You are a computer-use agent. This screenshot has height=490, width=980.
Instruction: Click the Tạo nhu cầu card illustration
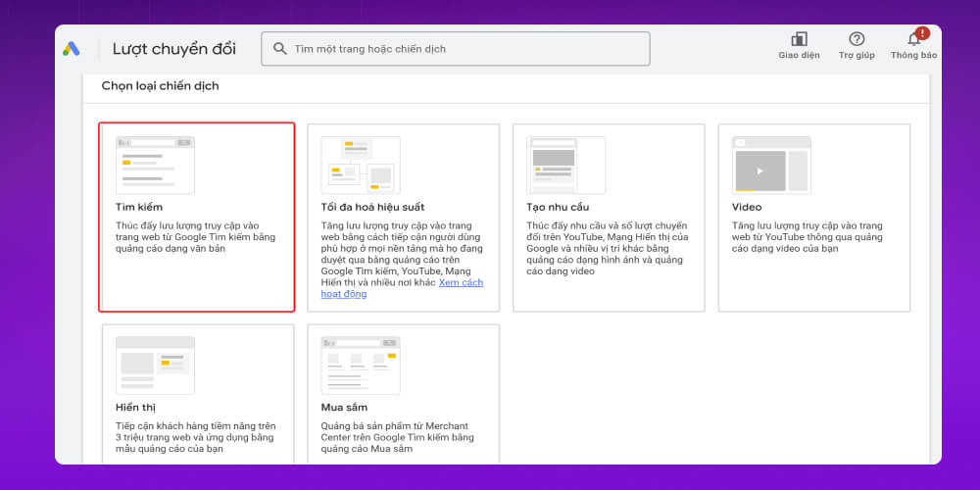[565, 165]
